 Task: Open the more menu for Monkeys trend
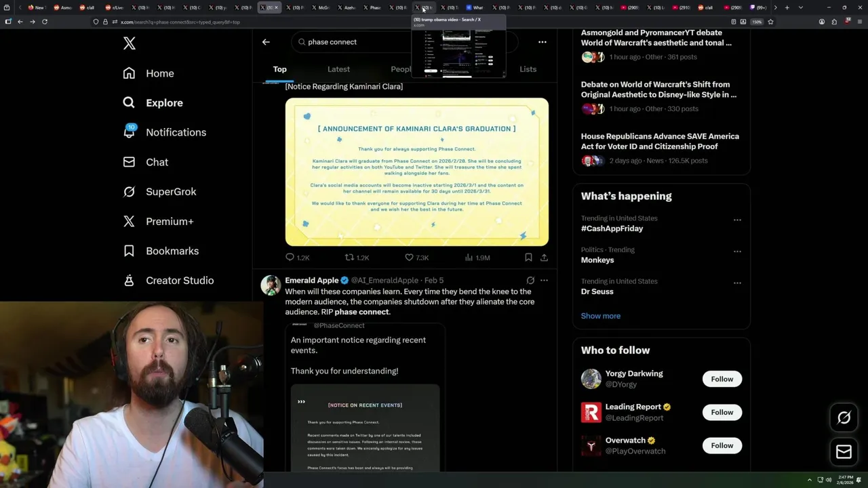tap(737, 251)
